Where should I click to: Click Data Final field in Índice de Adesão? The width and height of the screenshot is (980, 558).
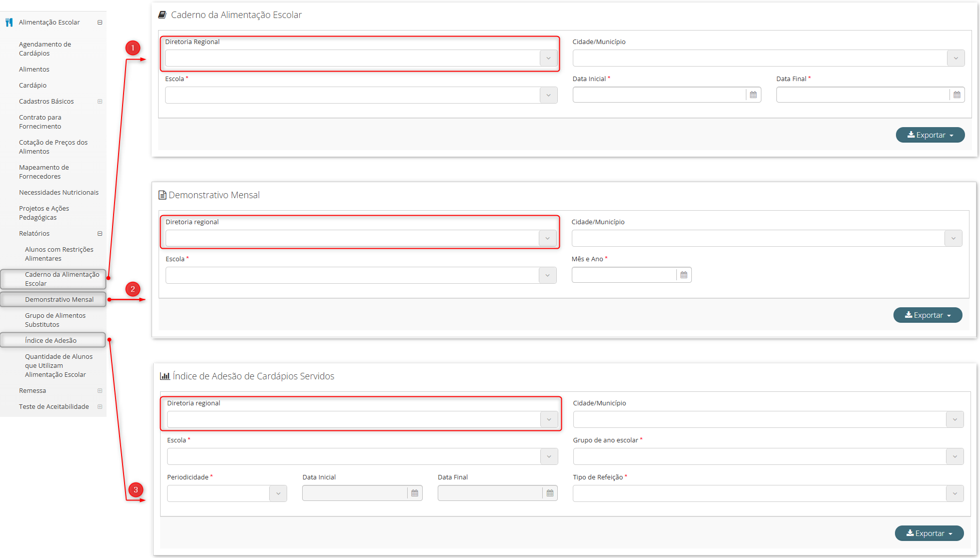490,493
